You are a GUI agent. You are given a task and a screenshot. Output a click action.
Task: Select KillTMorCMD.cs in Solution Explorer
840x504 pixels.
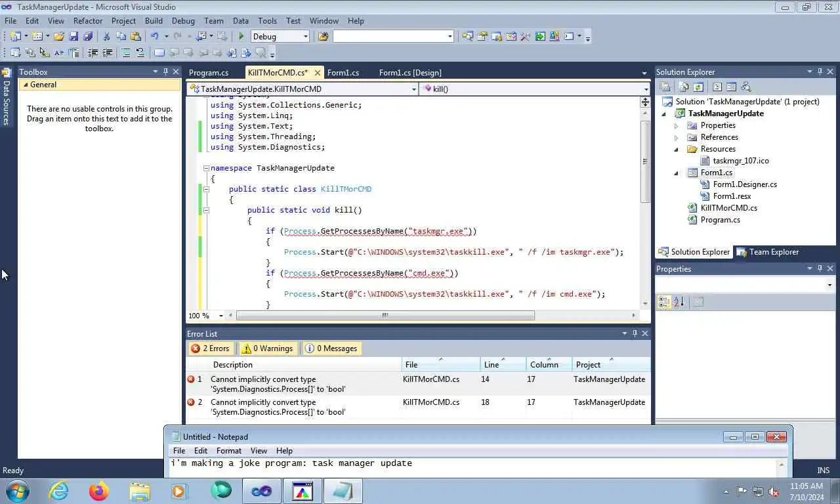(728, 208)
